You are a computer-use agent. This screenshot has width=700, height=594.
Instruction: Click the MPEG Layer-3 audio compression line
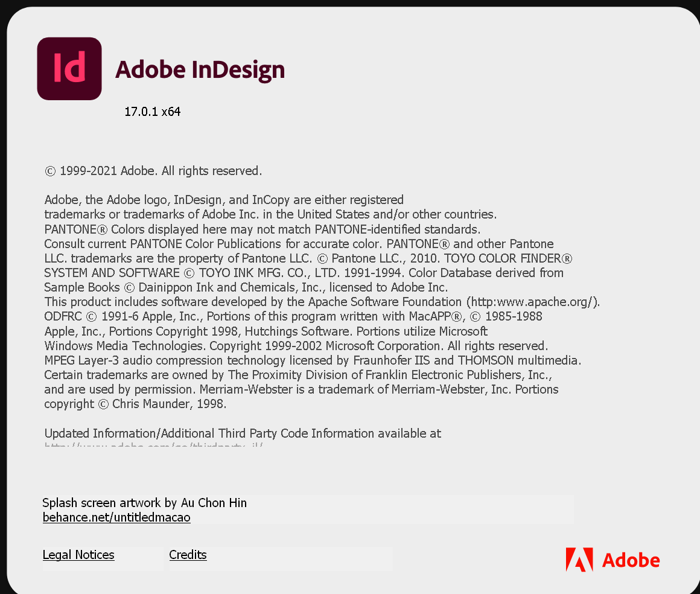[313, 360]
